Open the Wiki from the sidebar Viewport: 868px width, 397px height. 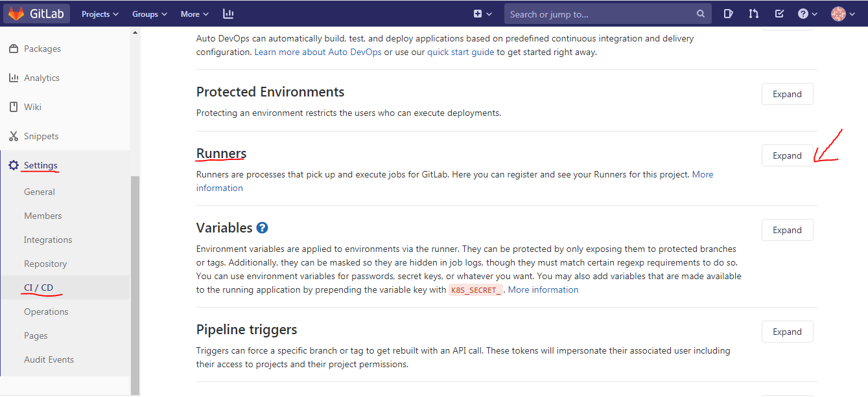(14, 106)
